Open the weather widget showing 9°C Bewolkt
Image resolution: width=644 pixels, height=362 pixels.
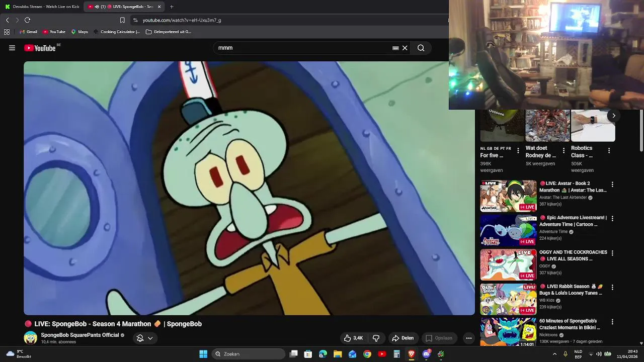18,354
